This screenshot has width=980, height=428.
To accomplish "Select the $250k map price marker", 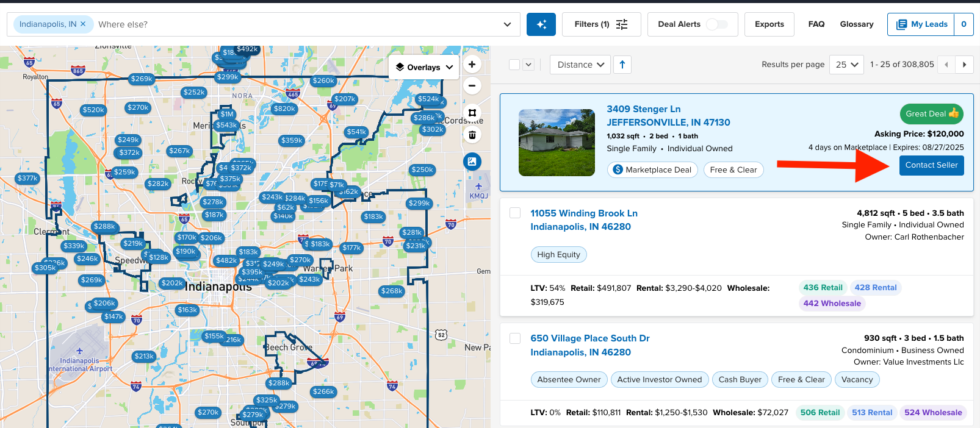I will tap(422, 170).
